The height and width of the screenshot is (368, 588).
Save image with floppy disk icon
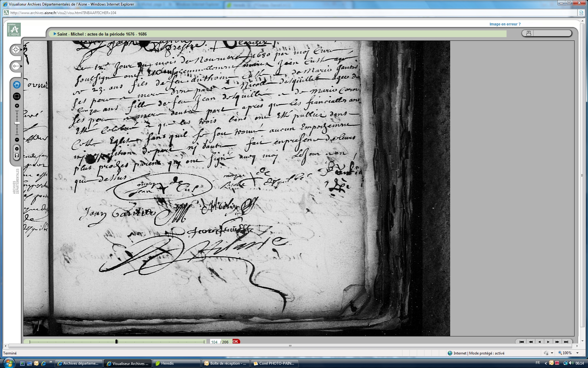click(x=17, y=156)
